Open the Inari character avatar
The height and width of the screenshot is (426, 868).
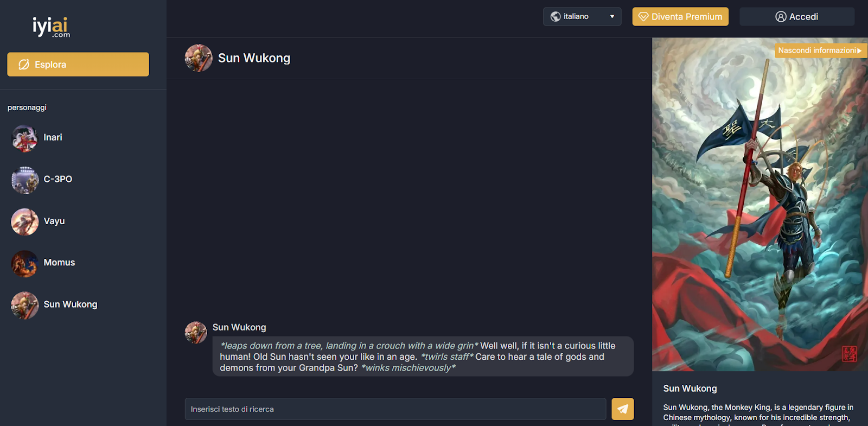pyautogui.click(x=25, y=138)
